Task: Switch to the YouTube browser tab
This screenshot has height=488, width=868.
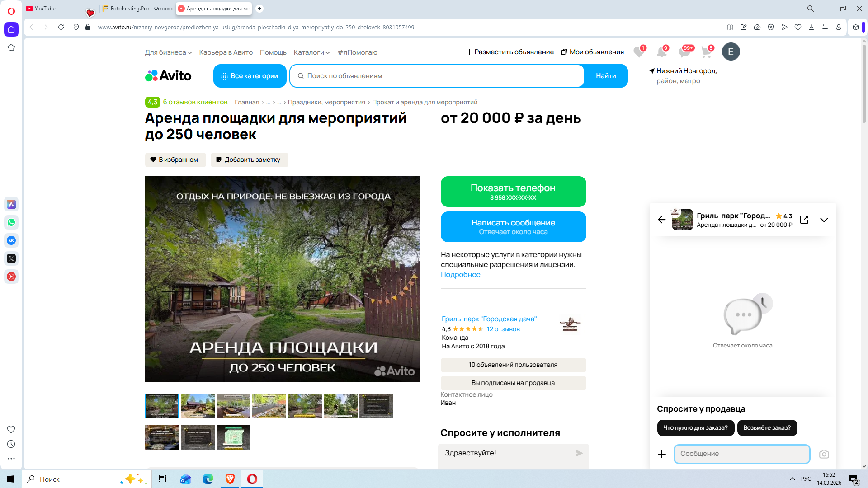Action: click(45, 9)
